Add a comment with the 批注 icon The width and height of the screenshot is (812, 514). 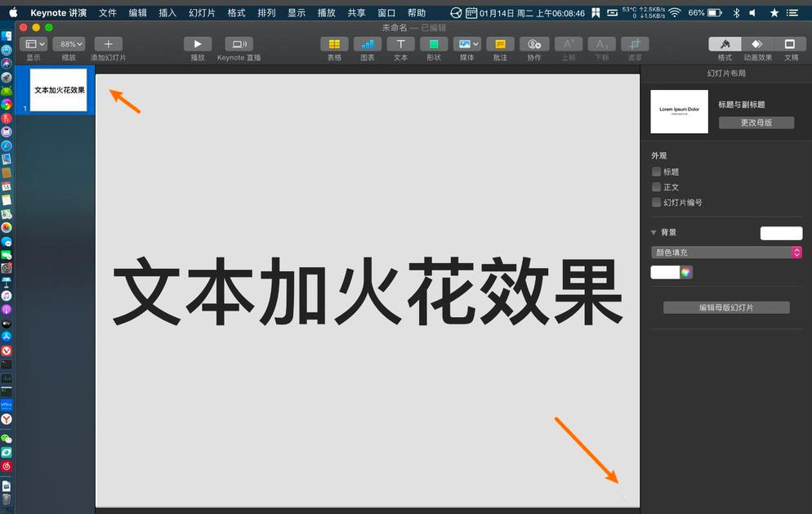click(x=500, y=44)
